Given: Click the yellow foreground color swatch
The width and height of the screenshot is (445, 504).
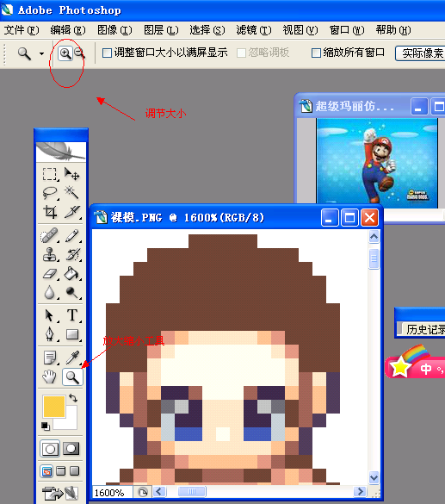Looking at the screenshot, I should point(54,407).
